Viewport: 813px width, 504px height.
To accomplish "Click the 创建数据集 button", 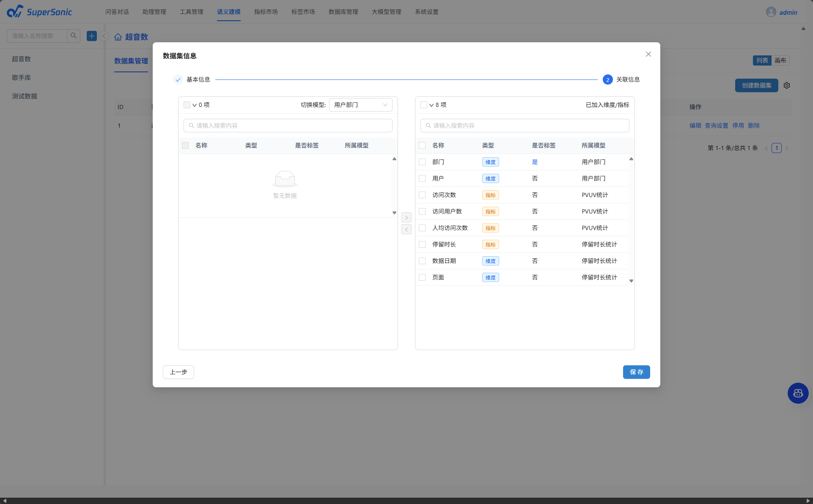I will click(x=757, y=85).
